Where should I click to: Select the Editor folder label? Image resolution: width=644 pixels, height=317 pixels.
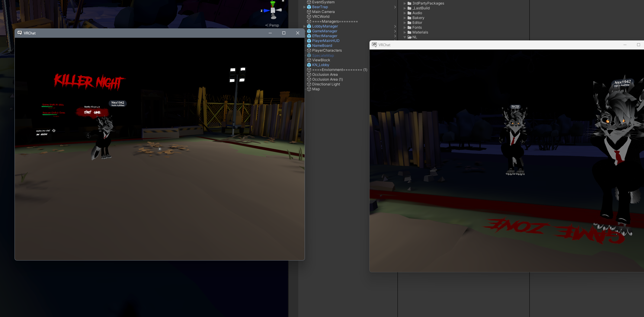tap(417, 23)
